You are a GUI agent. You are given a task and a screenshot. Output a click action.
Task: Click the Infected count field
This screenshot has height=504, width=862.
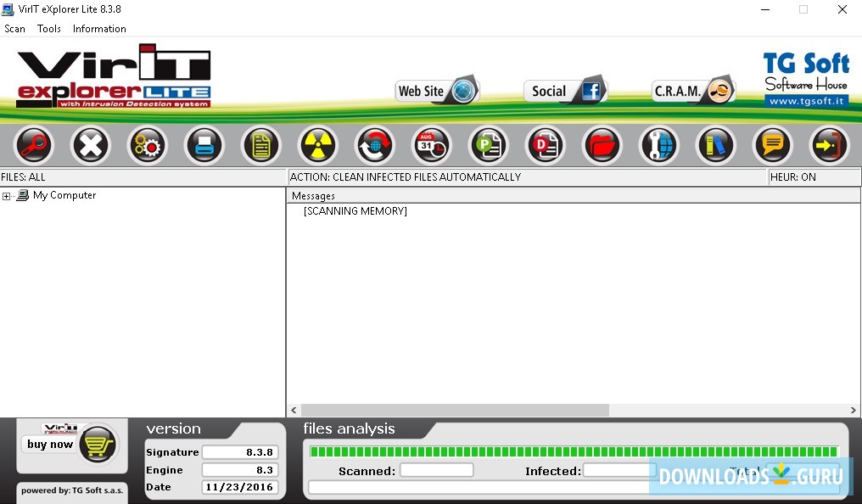click(x=619, y=470)
